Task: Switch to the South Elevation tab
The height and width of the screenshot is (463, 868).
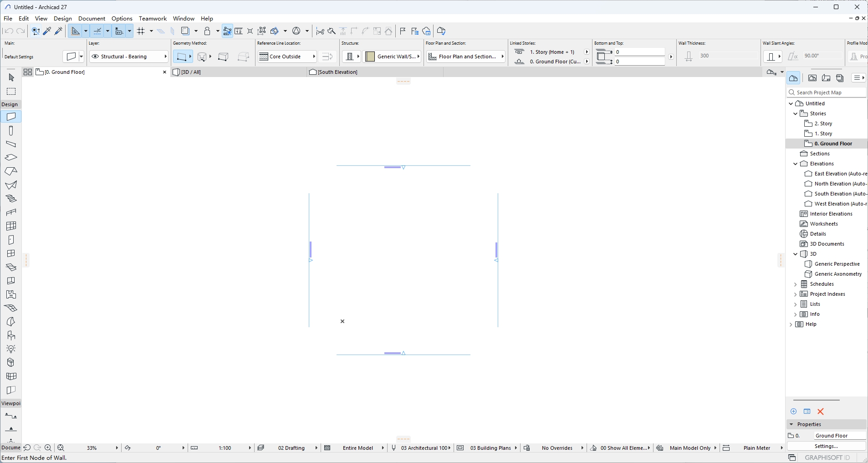Action: pyautogui.click(x=337, y=72)
